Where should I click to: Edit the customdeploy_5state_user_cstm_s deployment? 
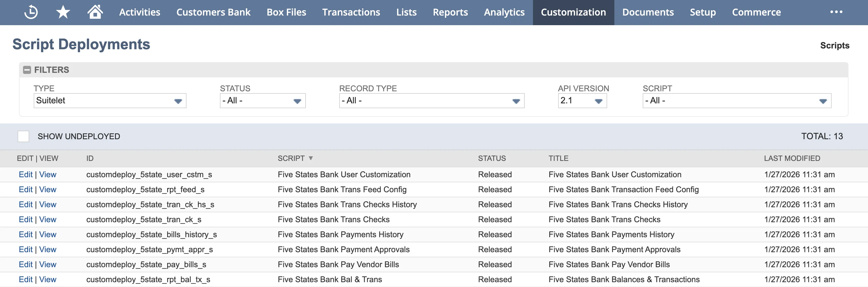26,175
